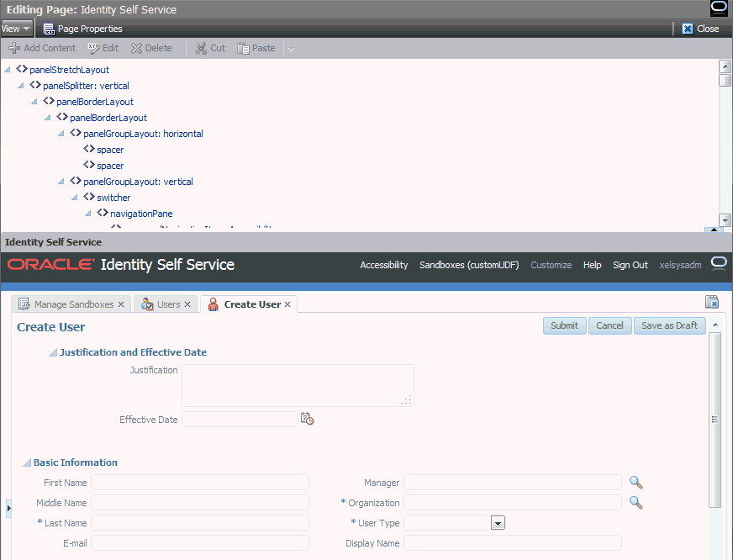The height and width of the screenshot is (560, 733).
Task: Click the Last Name field
Action: pyautogui.click(x=200, y=523)
